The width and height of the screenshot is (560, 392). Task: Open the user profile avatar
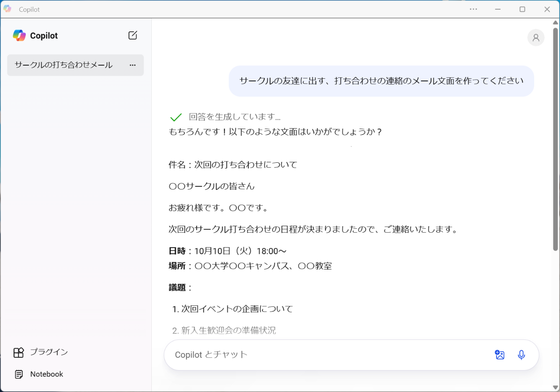tap(535, 38)
